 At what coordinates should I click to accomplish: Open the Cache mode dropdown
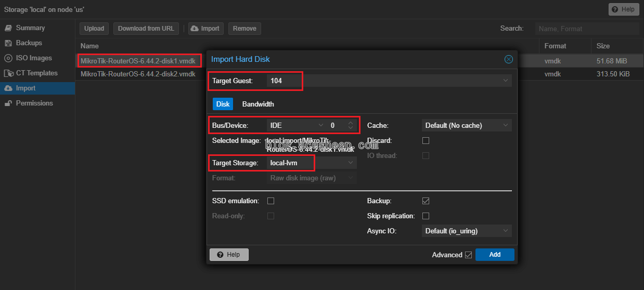point(467,125)
